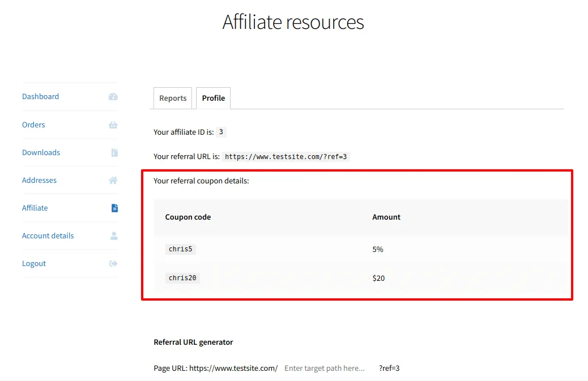Click the ?ref=3 suffix text
The width and height of the screenshot is (588, 381).
point(389,368)
